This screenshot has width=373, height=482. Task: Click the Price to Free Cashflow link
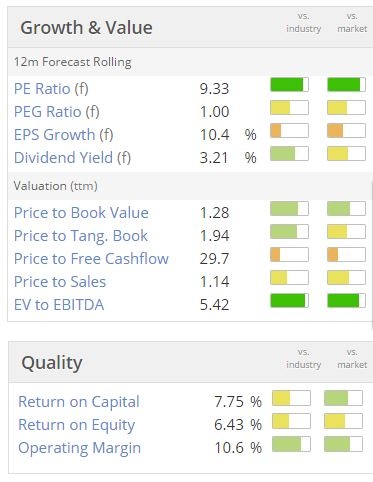pyautogui.click(x=91, y=259)
